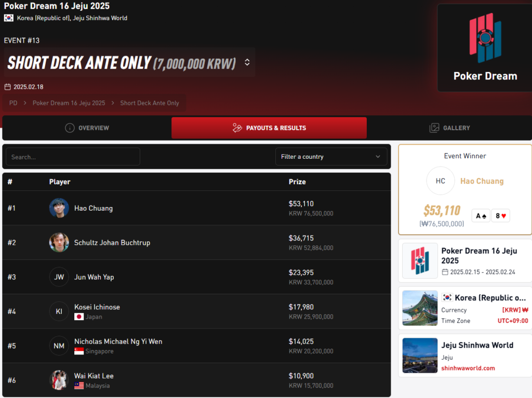Click the gold $53,110 winner amount

point(442,211)
